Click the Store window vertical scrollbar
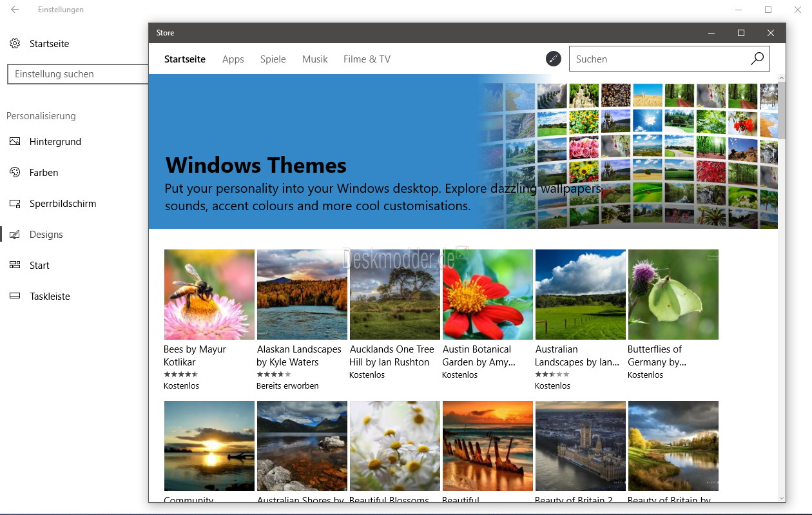This screenshot has width=812, height=515. click(782, 110)
